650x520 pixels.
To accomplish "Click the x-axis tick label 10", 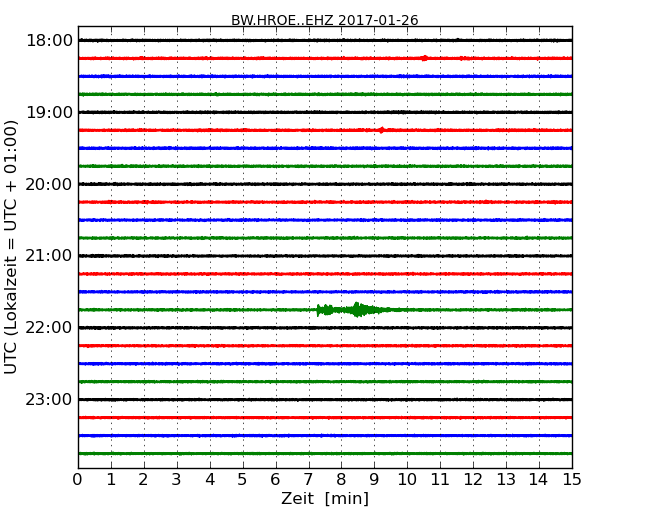I will coord(407,479).
